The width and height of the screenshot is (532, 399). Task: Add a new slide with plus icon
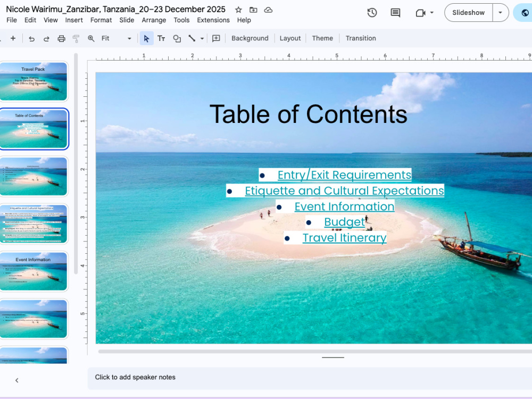point(13,38)
